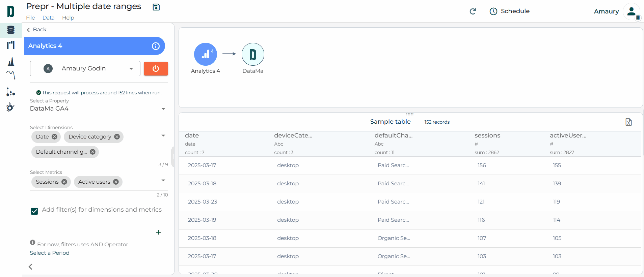The width and height of the screenshot is (644, 277).
Task: Click the Amaury username label
Action: pos(606,11)
